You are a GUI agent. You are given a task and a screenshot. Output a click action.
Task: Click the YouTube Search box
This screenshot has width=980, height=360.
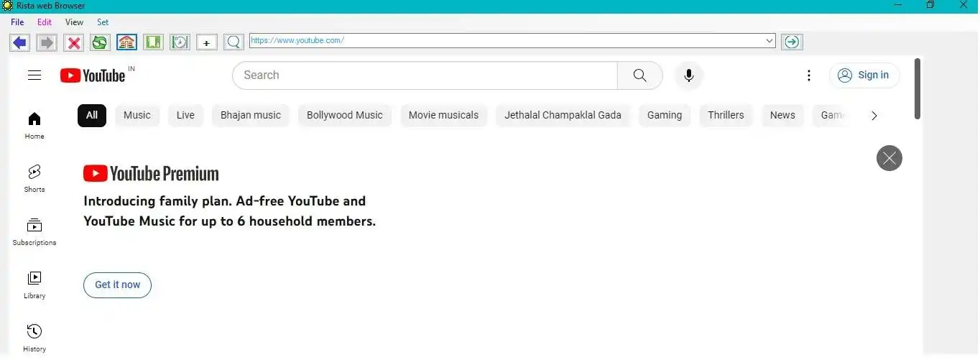click(x=425, y=75)
